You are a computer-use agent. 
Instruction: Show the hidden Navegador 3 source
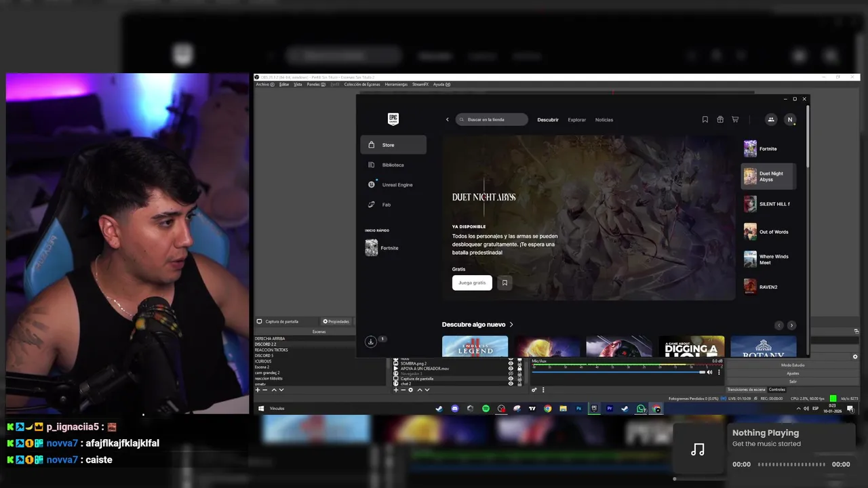click(511, 373)
